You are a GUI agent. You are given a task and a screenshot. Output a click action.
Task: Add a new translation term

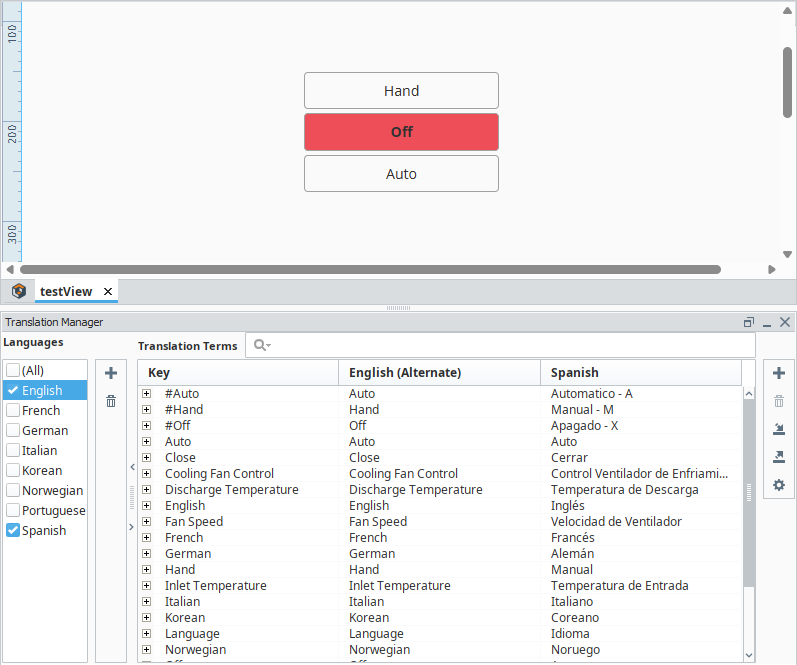[779, 373]
